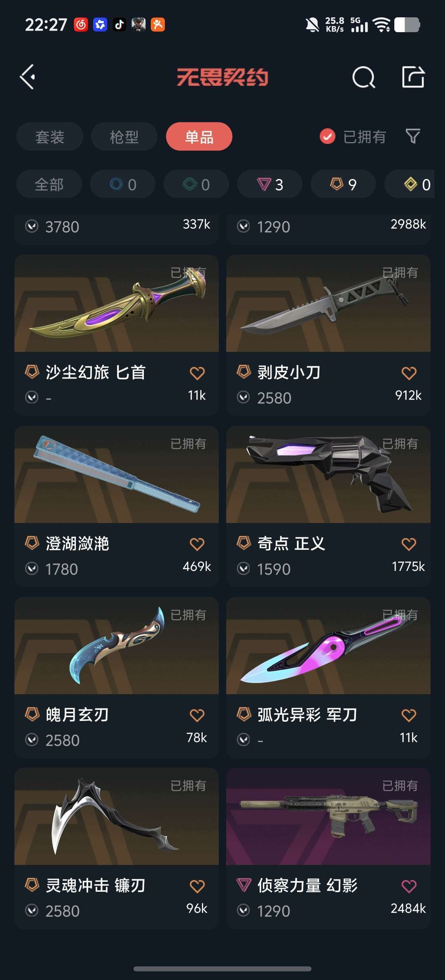Favorite 侦察力量 幻影 with heart icon
Image resolution: width=445 pixels, height=980 pixels.
pos(409,886)
